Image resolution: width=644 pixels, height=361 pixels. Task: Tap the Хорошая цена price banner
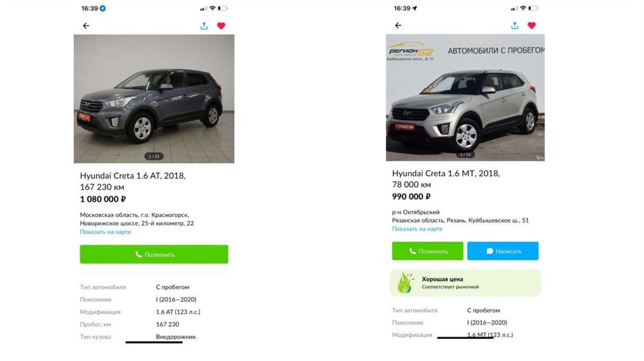pyautogui.click(x=465, y=283)
